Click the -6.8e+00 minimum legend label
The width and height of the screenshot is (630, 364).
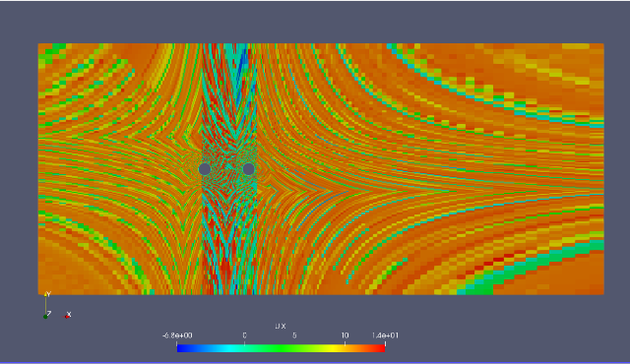pyautogui.click(x=177, y=335)
